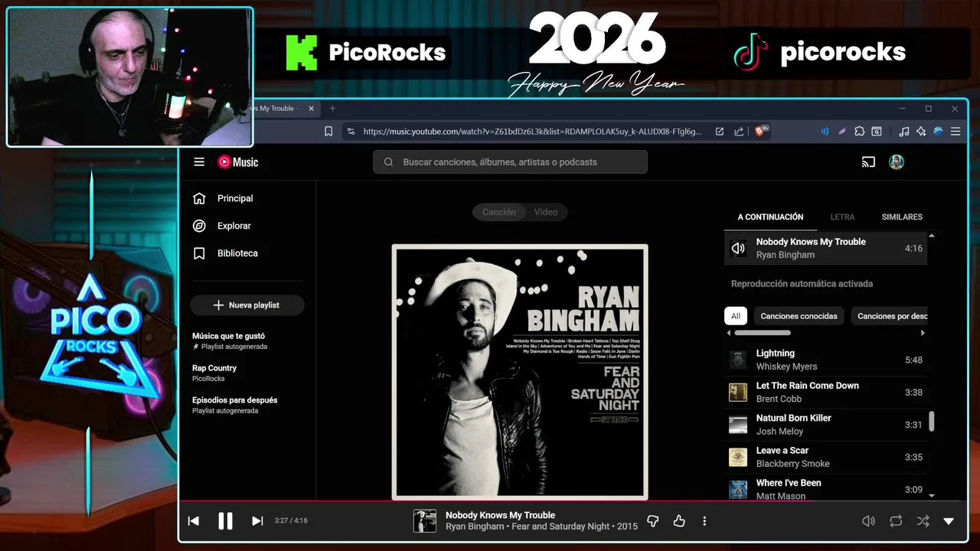Select A CONTINUACIÓN tab
This screenshot has width=980, height=551.
click(x=770, y=217)
